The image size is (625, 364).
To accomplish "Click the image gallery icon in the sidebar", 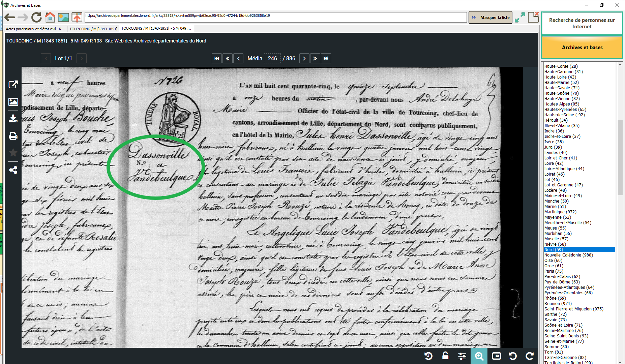I will (13, 101).
